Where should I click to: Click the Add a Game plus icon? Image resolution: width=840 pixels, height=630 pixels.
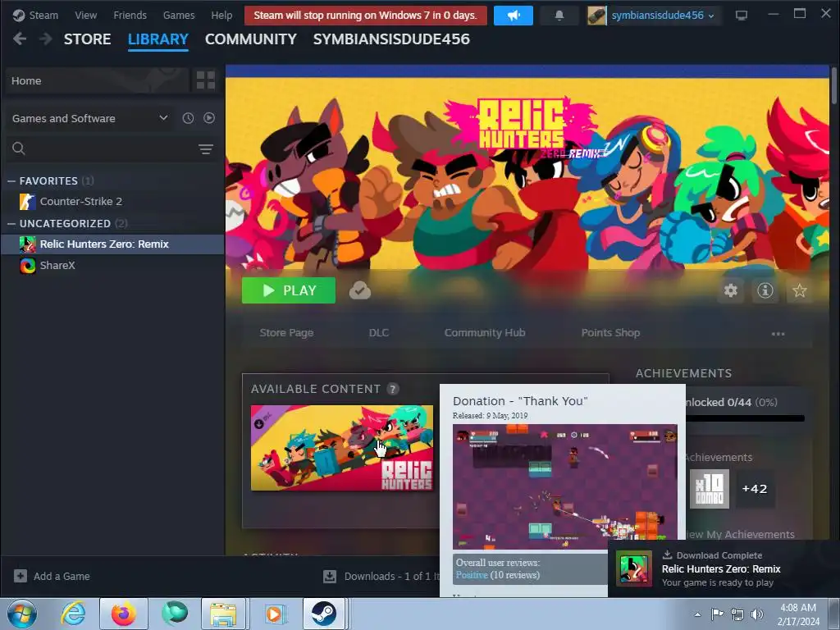21,576
